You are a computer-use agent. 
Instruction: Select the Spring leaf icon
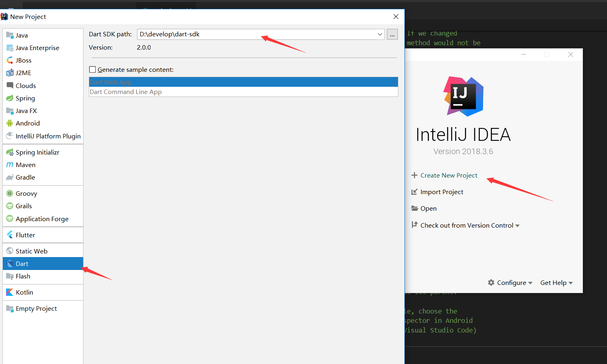coord(10,98)
